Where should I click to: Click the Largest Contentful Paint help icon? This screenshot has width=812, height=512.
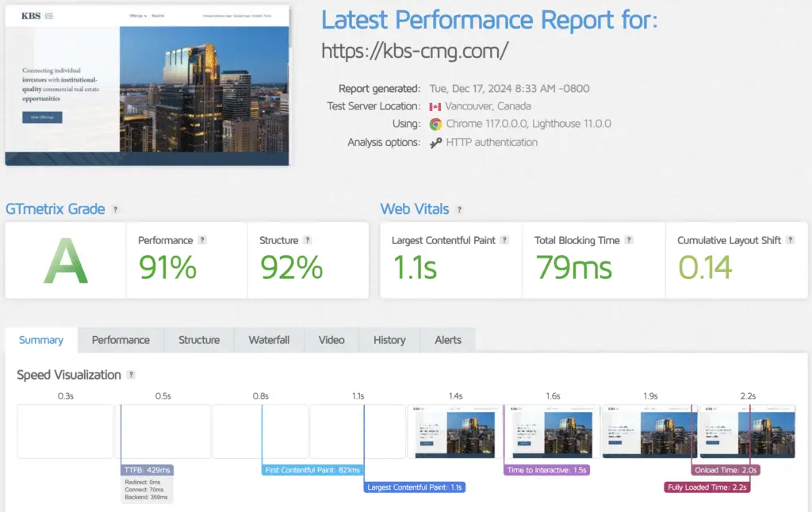tap(504, 240)
